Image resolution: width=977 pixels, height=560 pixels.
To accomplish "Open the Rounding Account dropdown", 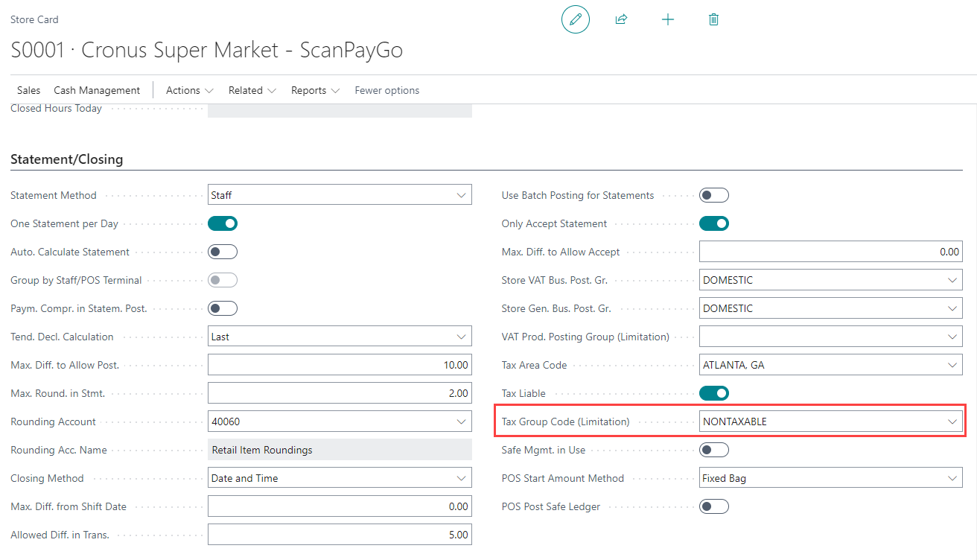I will click(461, 421).
